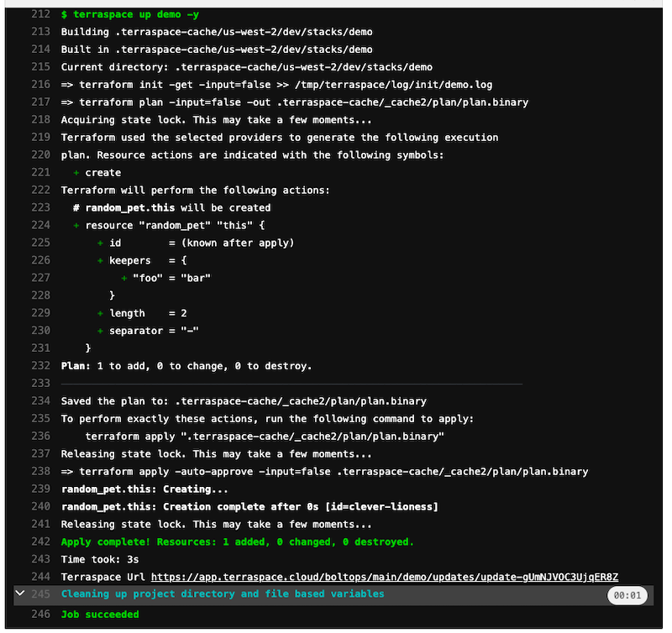The height and width of the screenshot is (633, 672).
Task: Click 'Cleaning up project directory and file based variables' header
Action: [x=223, y=594]
